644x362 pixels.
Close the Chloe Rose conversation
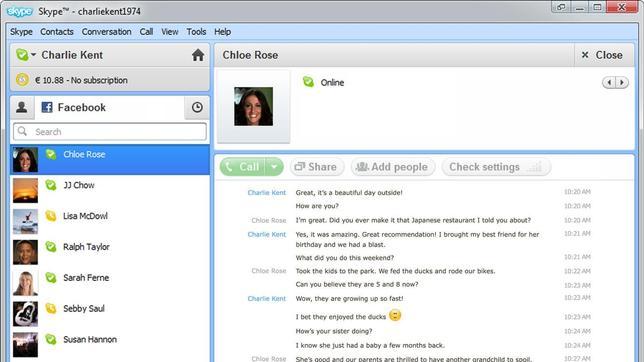(602, 55)
